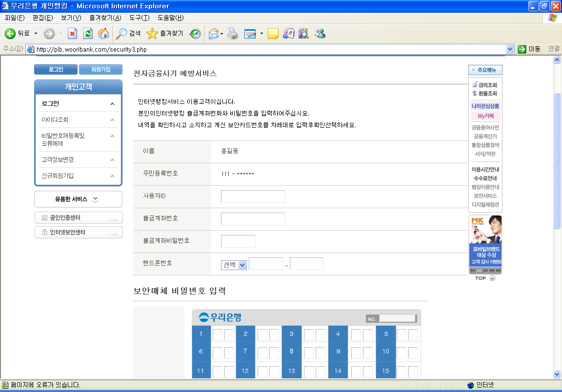Click the yellow Discuss note icon
The width and height of the screenshot is (562, 392).
click(273, 34)
